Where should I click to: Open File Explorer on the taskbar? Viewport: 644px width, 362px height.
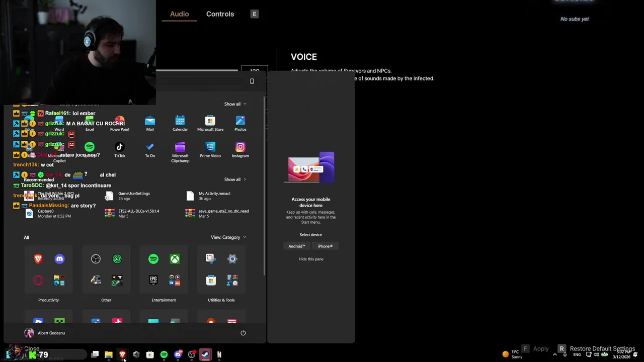pos(108,355)
